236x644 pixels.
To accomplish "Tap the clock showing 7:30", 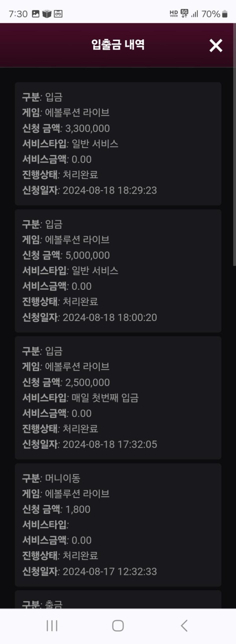I will click(x=18, y=14).
